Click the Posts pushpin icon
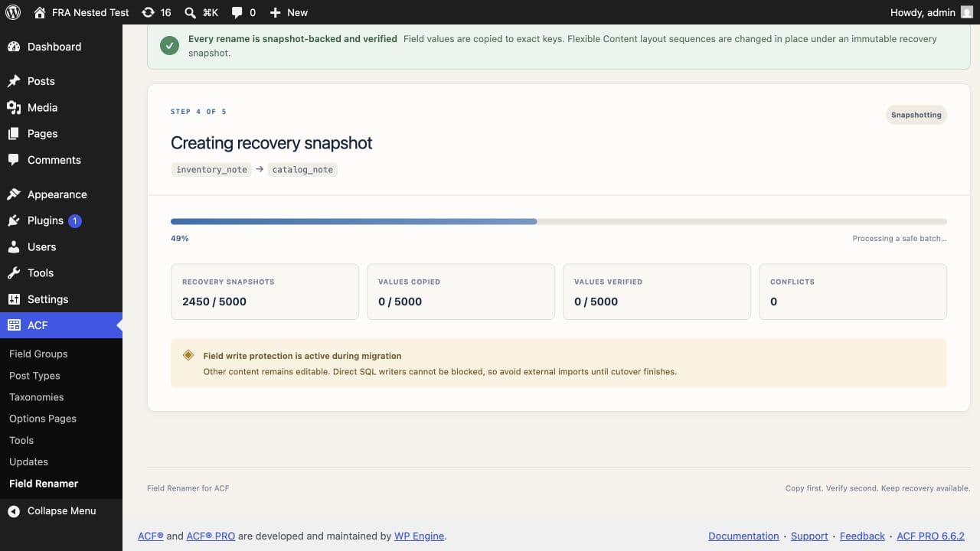The width and height of the screenshot is (980, 551). tap(14, 81)
